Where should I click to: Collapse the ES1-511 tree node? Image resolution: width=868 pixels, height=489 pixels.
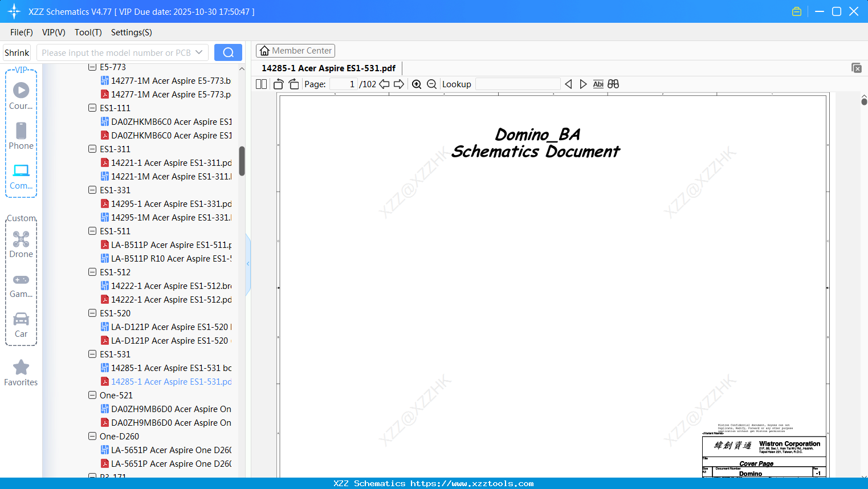(x=92, y=231)
